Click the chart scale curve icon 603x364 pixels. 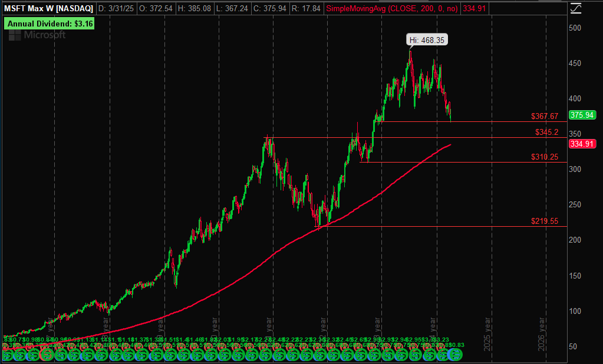[x=576, y=8]
